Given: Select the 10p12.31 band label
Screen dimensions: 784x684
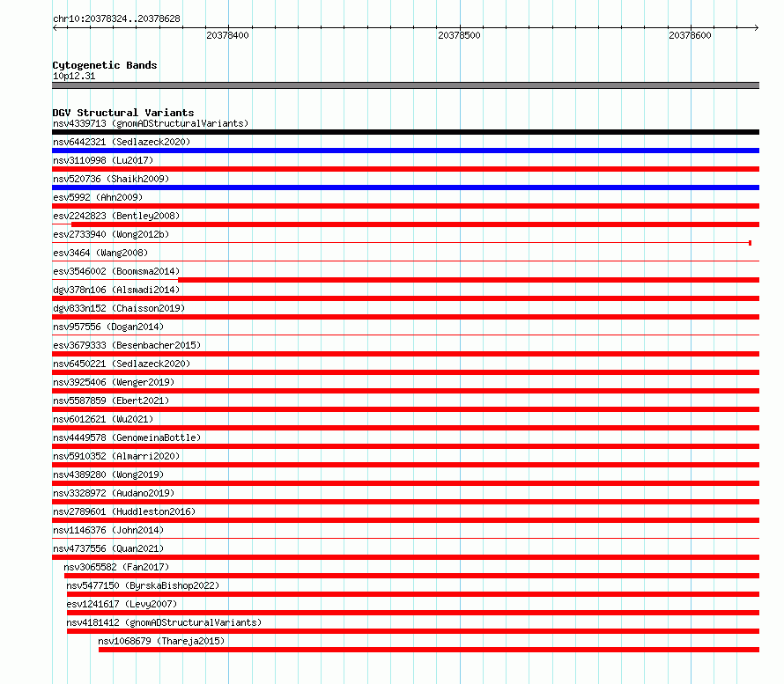Looking at the screenshot, I should 74,76.
